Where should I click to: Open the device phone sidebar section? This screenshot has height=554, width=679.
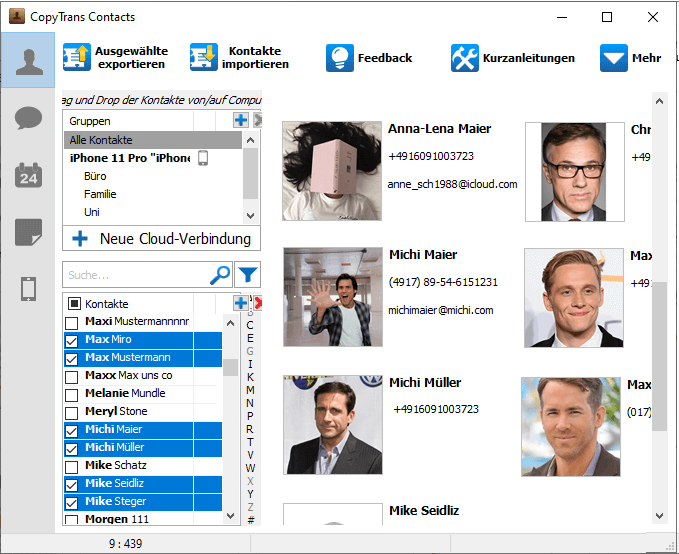(28, 288)
